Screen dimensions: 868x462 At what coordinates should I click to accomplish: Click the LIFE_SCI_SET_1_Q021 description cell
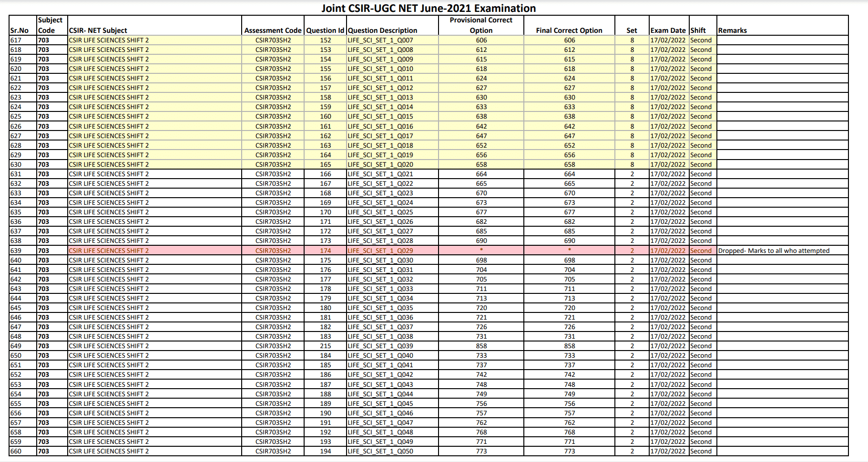380,174
